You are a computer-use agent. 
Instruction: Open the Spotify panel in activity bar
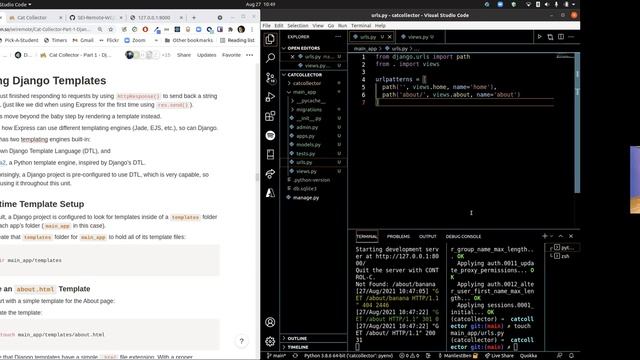(270, 135)
